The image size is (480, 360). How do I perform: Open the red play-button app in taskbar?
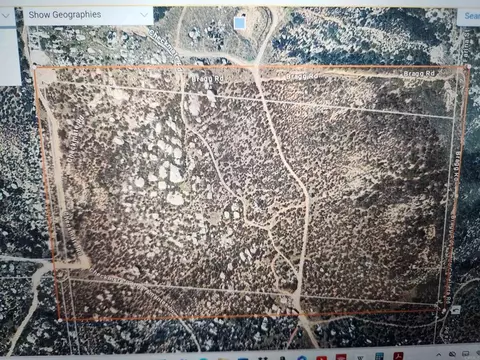point(322,358)
